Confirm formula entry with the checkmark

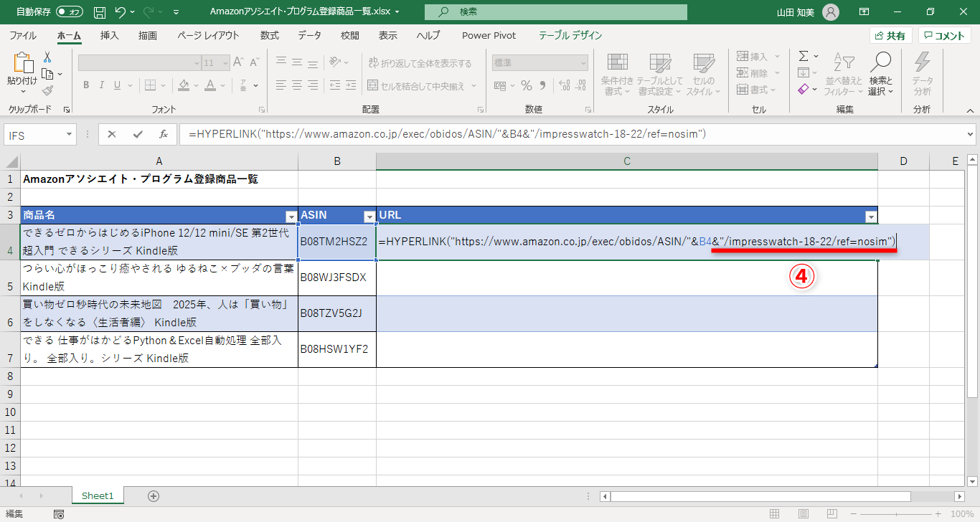click(137, 134)
